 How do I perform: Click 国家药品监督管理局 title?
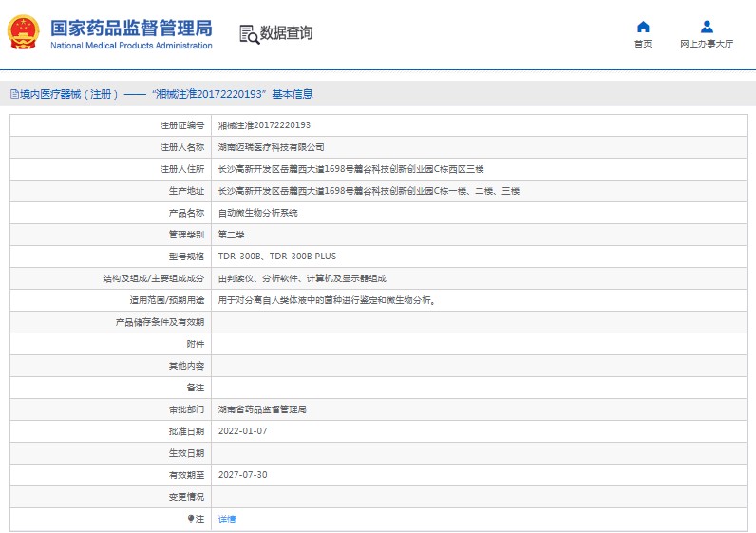point(131,28)
